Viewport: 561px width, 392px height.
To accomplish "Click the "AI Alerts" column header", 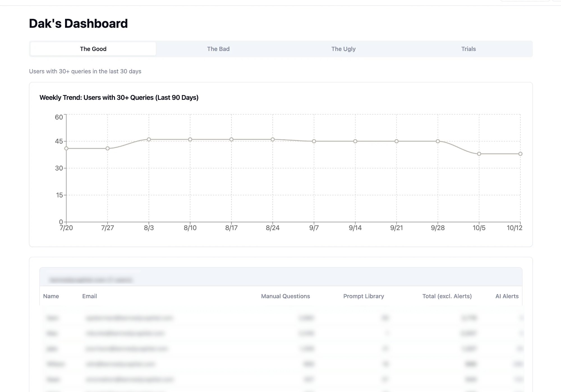I will [507, 296].
